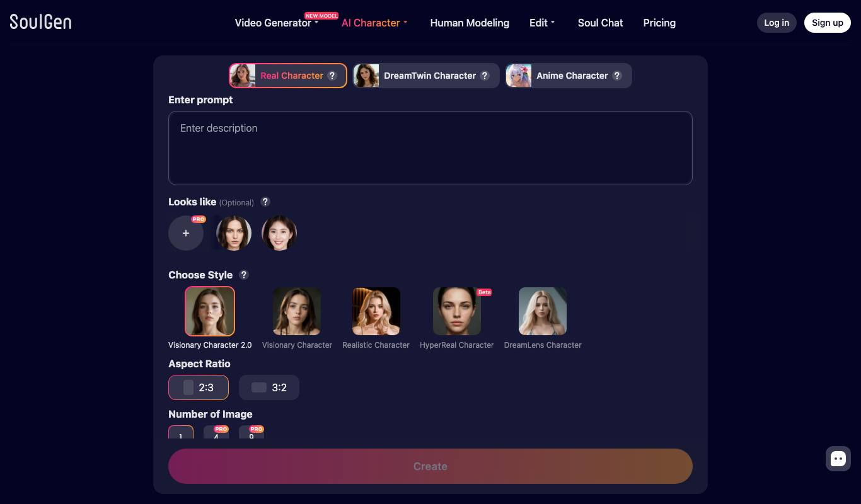
Task: Show the Choose Style help icon
Action: click(244, 275)
